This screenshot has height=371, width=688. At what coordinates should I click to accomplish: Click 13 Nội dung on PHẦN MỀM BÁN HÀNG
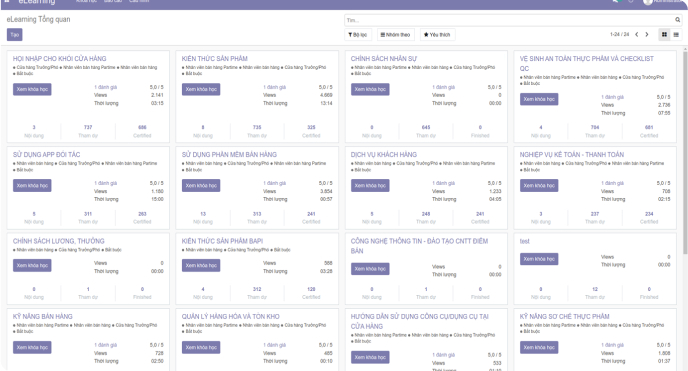[203, 218]
